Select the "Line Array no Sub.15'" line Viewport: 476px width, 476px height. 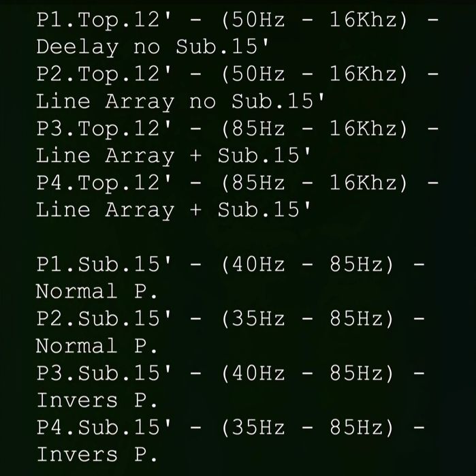tap(180, 101)
